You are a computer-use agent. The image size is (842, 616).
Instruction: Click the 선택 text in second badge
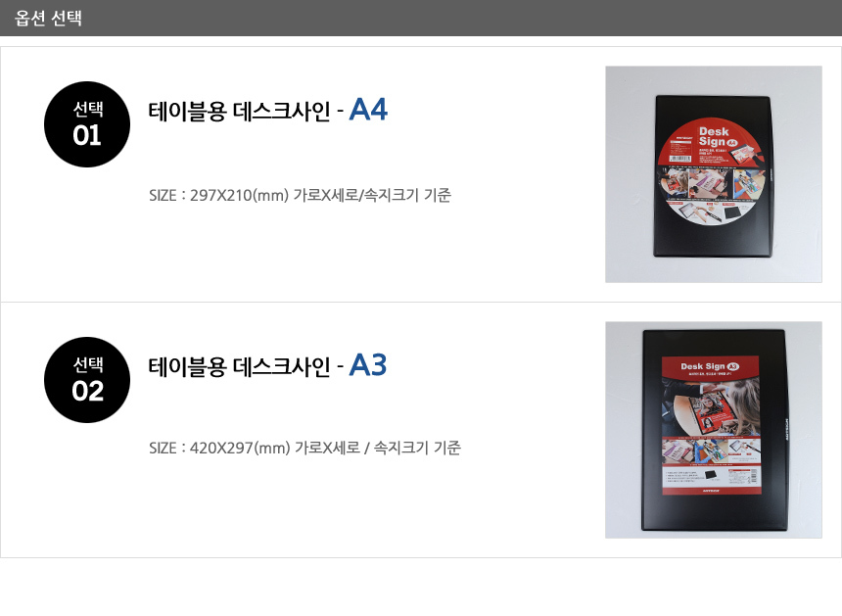[88, 364]
